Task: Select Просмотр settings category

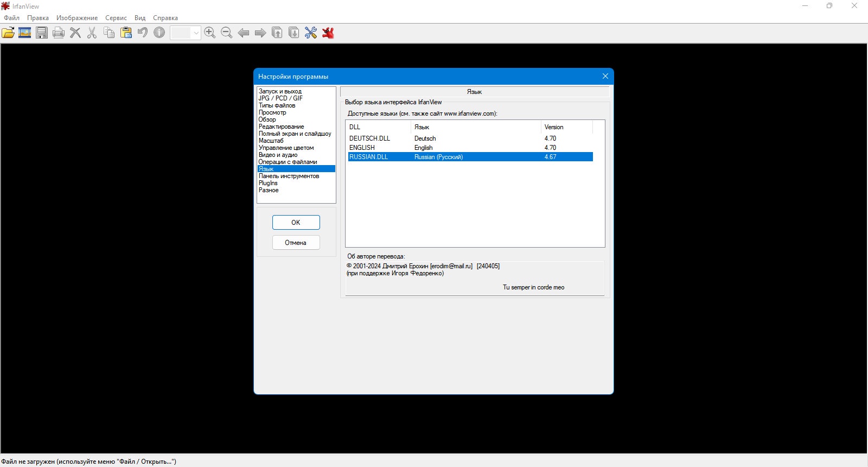Action: click(x=296, y=112)
